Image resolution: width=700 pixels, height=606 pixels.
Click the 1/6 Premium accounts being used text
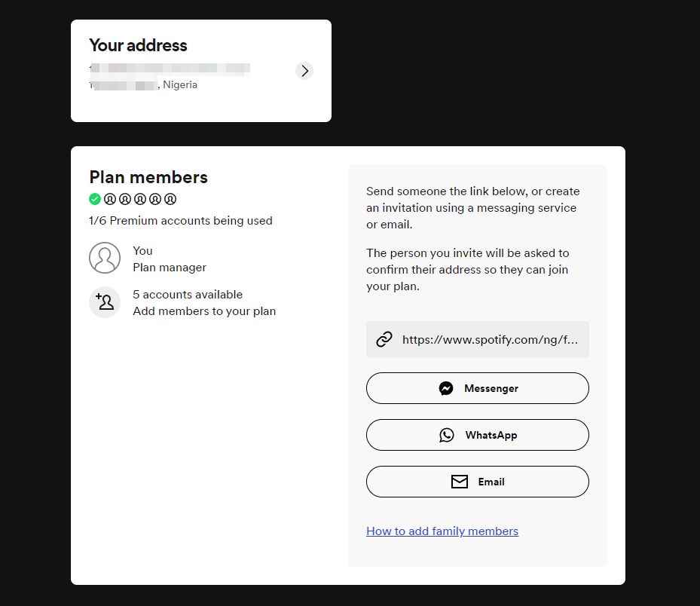181,221
